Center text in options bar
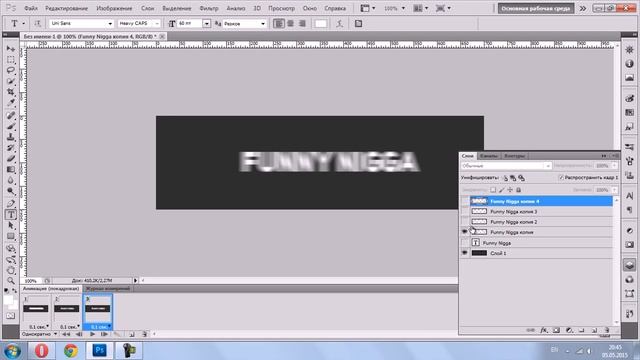Image resolution: width=640 pixels, height=360 pixels. pyautogui.click(x=291, y=24)
